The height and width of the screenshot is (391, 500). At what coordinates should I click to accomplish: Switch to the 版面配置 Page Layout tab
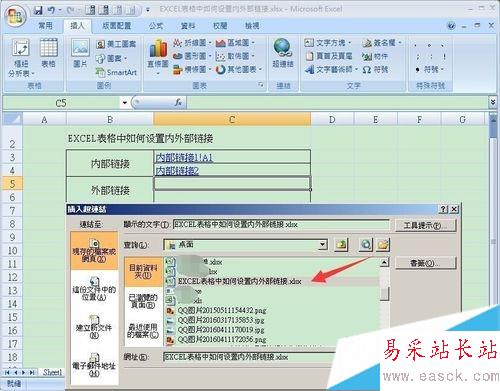pyautogui.click(x=117, y=26)
